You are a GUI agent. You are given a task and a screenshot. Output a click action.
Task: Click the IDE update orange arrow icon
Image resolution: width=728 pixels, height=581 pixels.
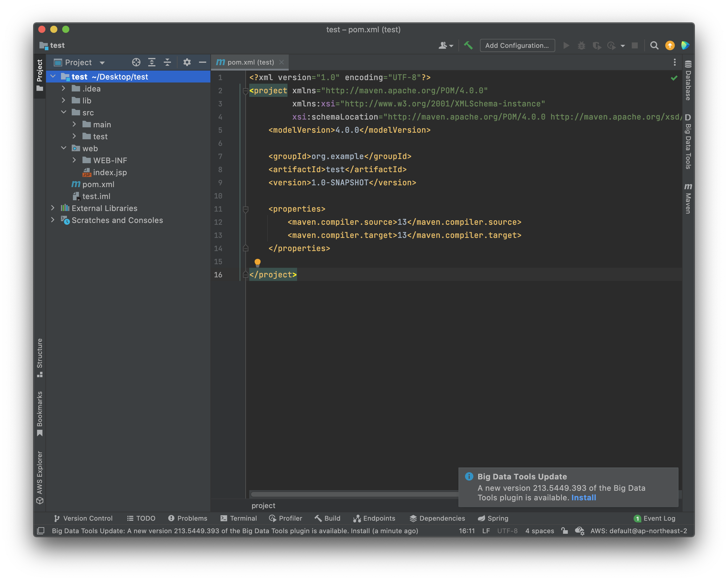(670, 45)
